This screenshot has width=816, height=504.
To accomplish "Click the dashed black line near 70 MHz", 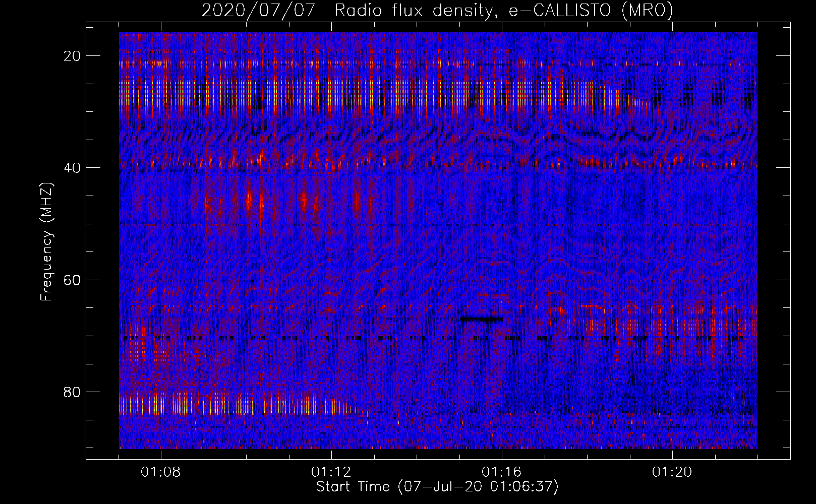I will [438, 339].
